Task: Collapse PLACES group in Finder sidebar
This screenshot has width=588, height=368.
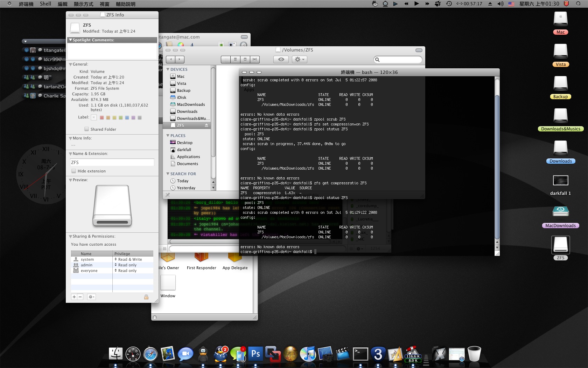Action: (x=168, y=136)
